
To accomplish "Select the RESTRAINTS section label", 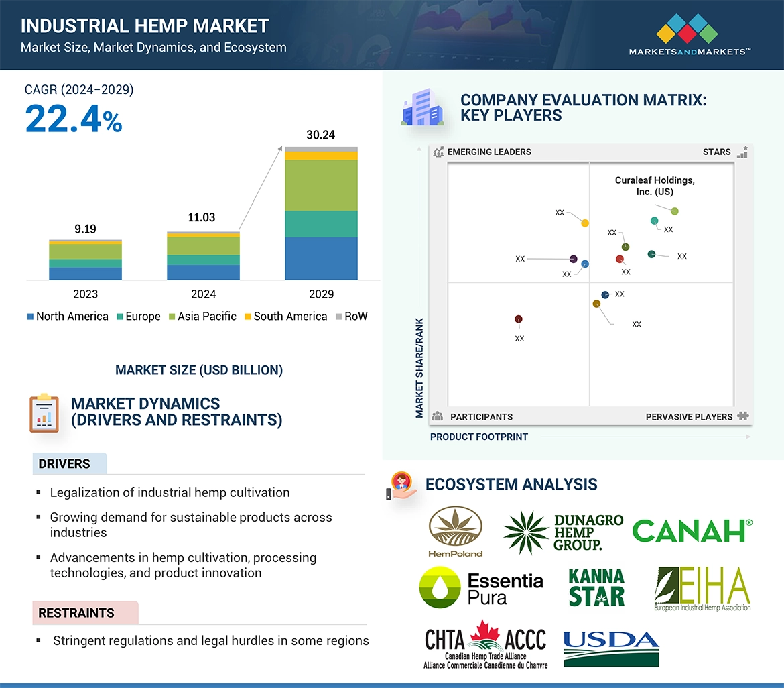I will tap(76, 613).
